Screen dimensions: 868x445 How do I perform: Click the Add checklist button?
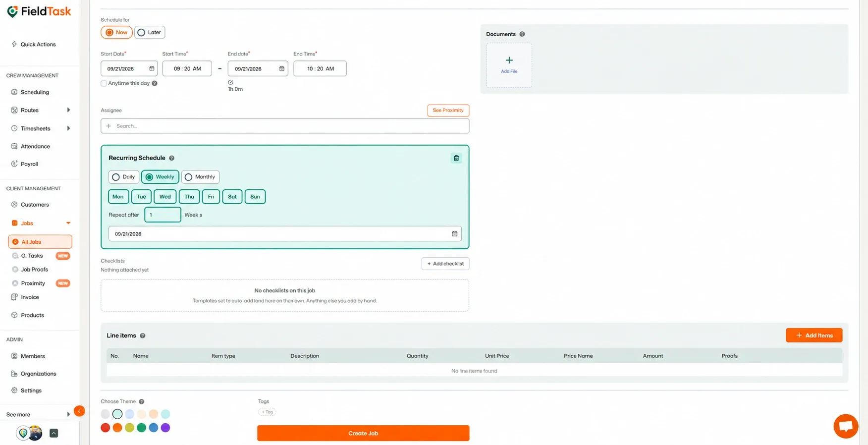[445, 264]
